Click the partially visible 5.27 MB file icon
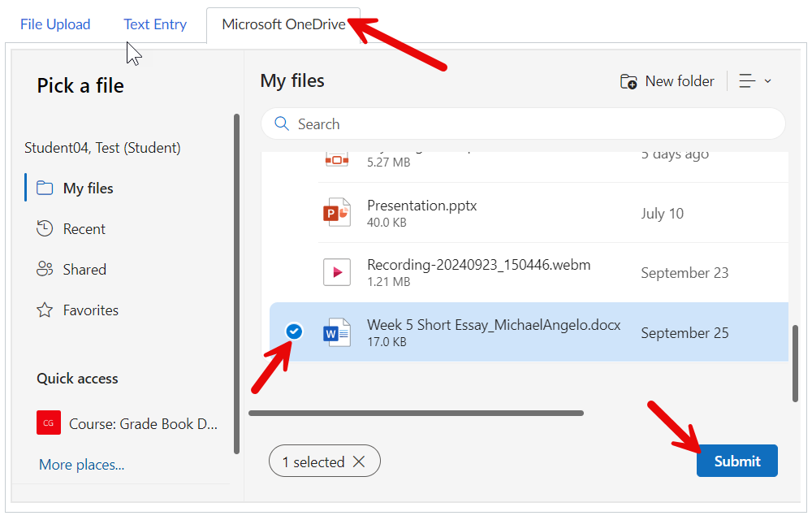 [x=337, y=159]
